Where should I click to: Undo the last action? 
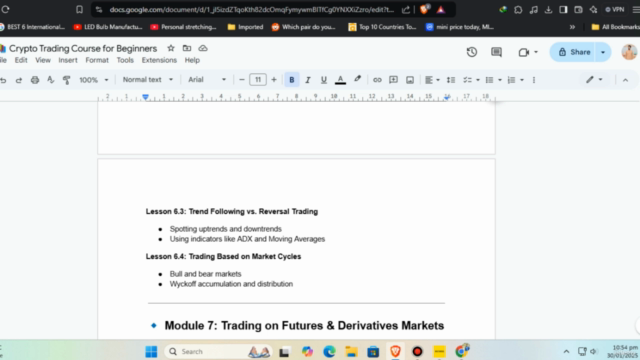point(3,80)
